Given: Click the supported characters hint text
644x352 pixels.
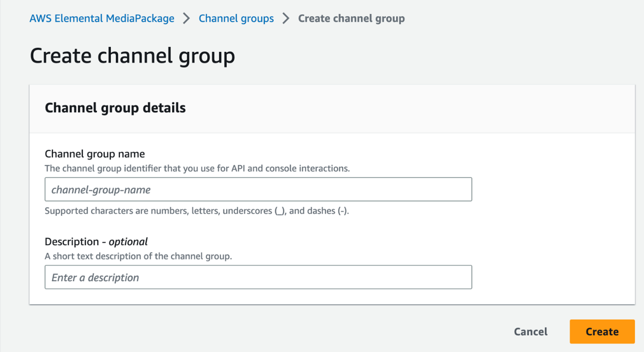Looking at the screenshot, I should [x=197, y=211].
